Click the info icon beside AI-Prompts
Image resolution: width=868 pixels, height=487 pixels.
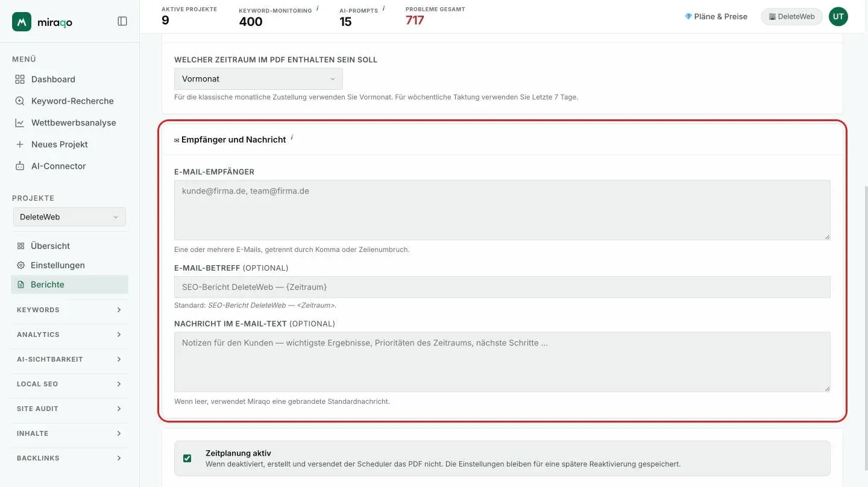(383, 9)
